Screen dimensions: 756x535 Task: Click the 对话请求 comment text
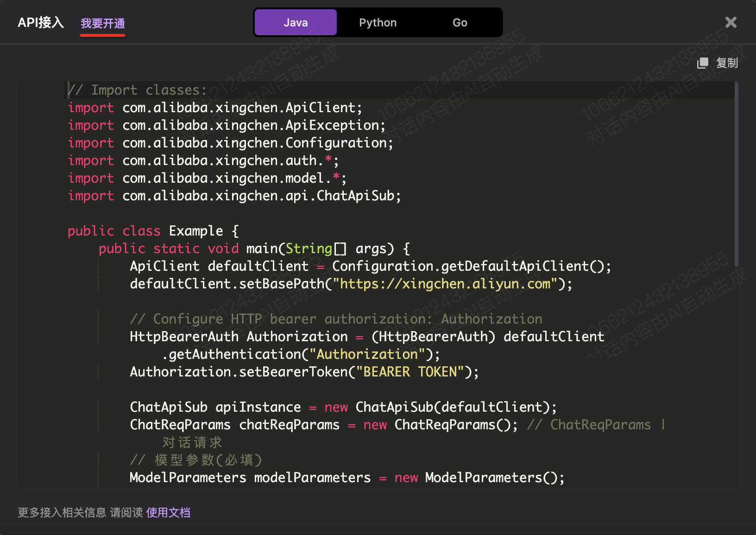(192, 442)
